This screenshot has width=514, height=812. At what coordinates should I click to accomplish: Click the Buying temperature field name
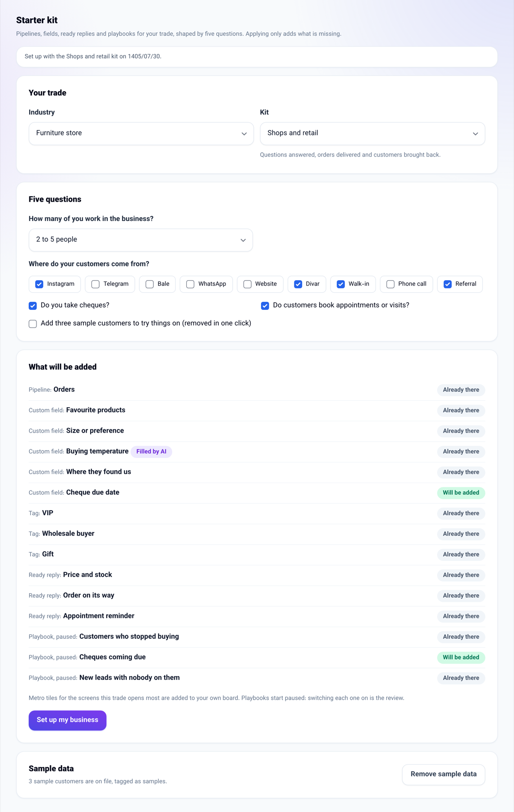coord(97,452)
